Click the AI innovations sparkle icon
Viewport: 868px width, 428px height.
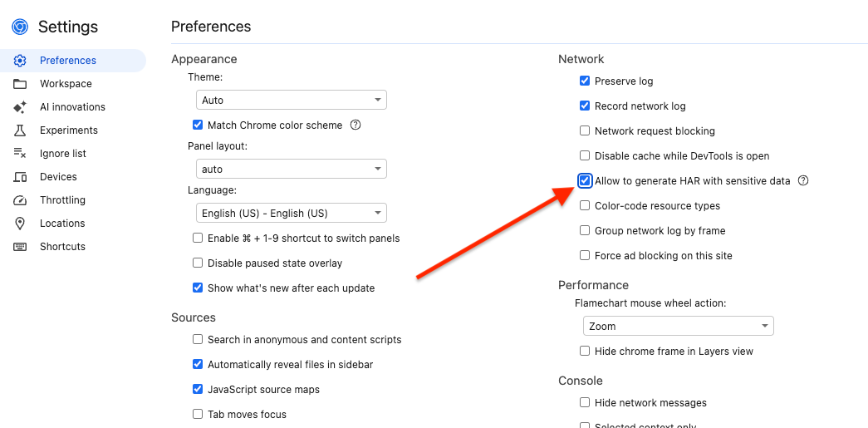click(21, 107)
